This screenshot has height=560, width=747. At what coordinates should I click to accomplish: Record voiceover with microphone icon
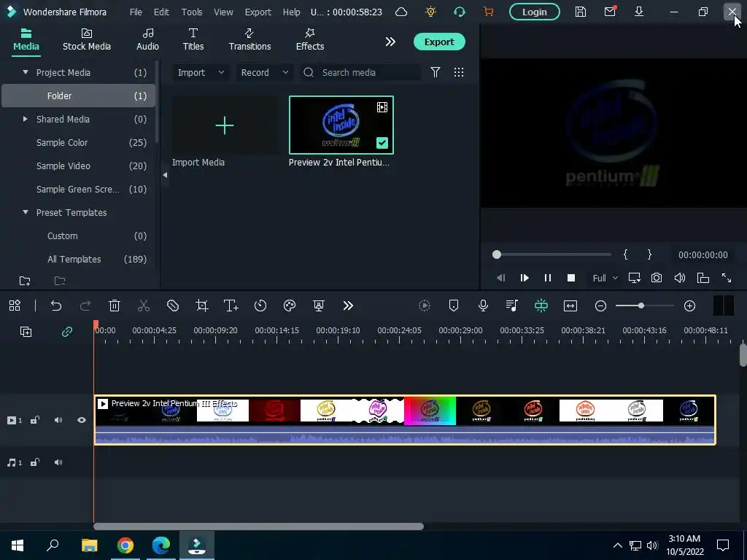pyautogui.click(x=483, y=306)
